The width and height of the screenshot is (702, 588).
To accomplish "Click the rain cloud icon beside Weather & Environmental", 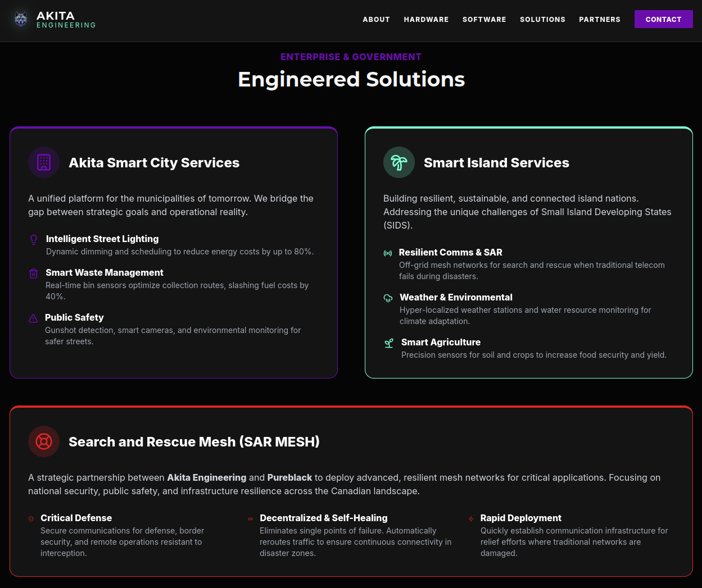I will [388, 298].
